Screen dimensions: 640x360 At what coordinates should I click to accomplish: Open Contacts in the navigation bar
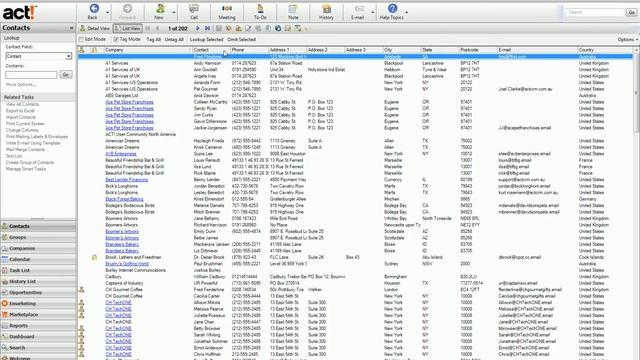click(x=38, y=226)
